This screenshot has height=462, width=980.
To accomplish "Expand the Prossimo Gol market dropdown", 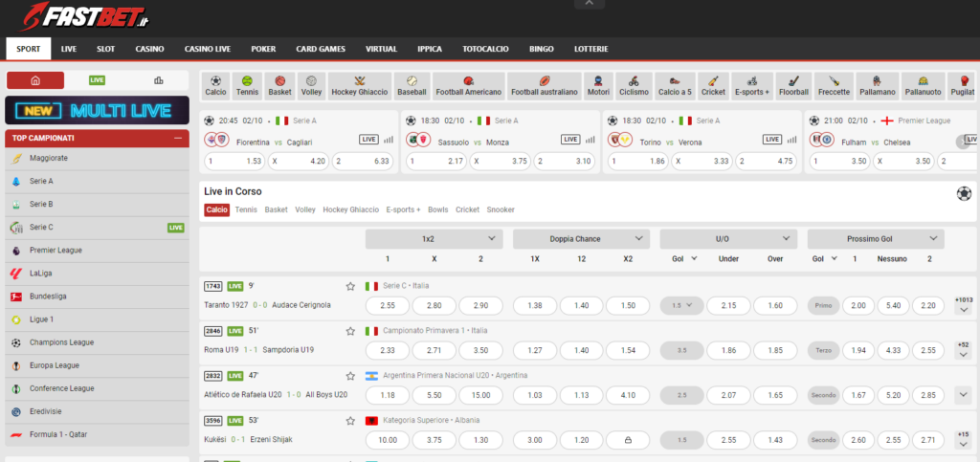I will pos(876,238).
